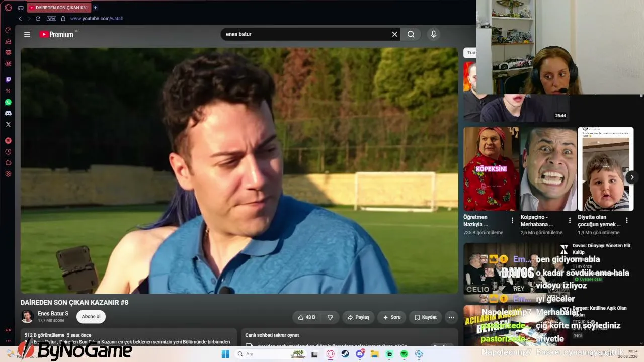The image size is (644, 362).
Task: Toggle the VPN badge in address bar
Action: (51, 19)
